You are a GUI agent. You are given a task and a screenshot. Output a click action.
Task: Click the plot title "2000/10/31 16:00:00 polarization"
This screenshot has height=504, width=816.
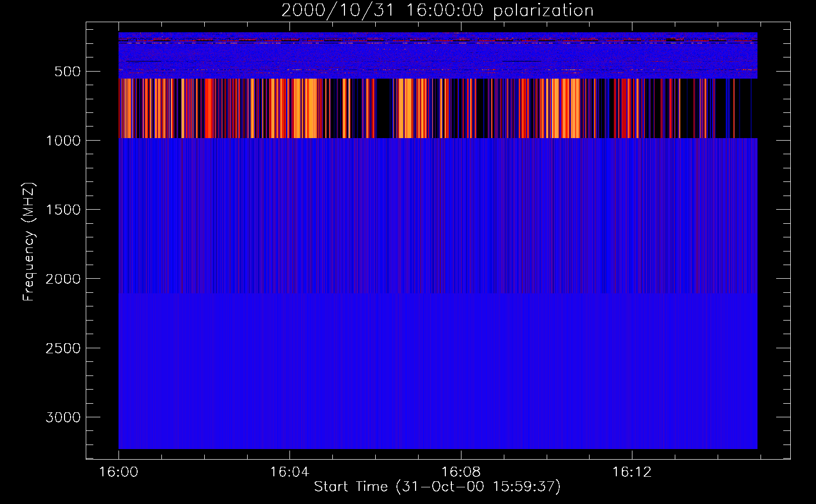pos(437,11)
